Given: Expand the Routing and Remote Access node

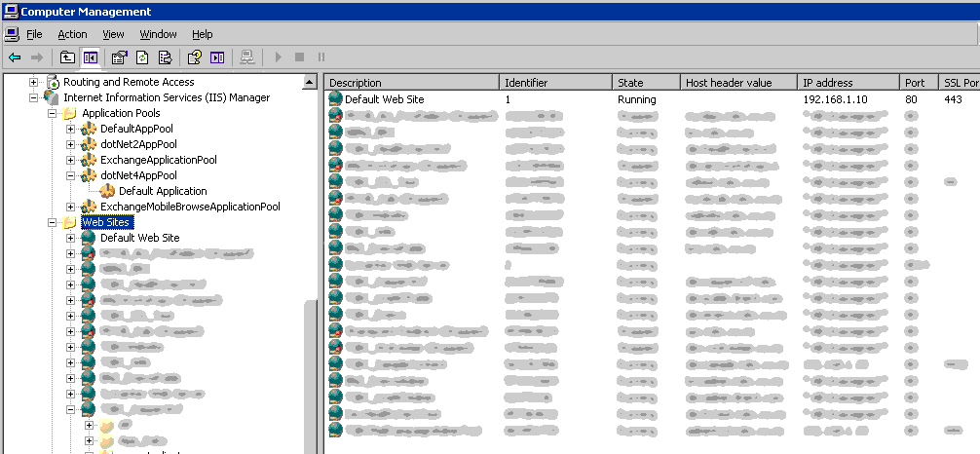Looking at the screenshot, I should click(34, 82).
